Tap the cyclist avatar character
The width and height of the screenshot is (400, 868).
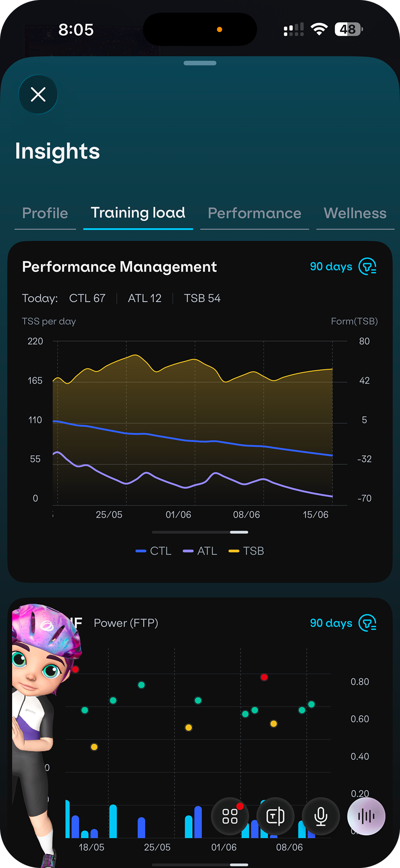40,730
